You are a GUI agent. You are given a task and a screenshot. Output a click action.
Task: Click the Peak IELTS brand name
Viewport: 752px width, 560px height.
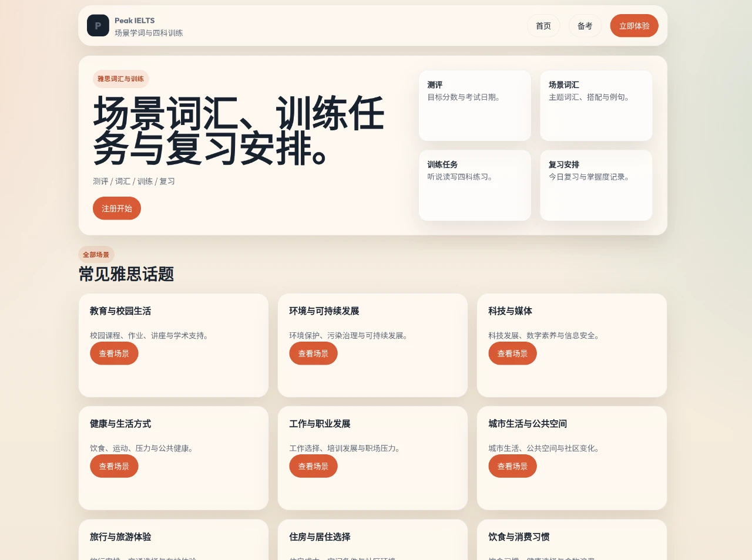[x=135, y=21]
